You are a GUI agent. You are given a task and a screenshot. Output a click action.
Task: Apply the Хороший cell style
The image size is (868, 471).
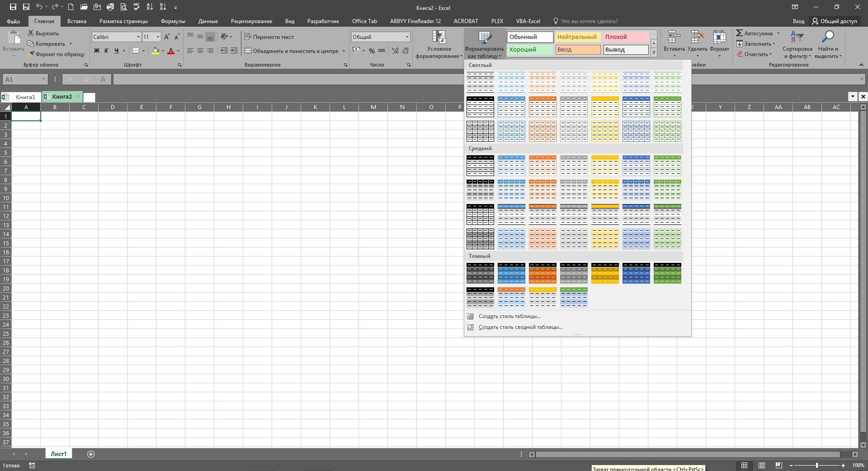[530, 50]
